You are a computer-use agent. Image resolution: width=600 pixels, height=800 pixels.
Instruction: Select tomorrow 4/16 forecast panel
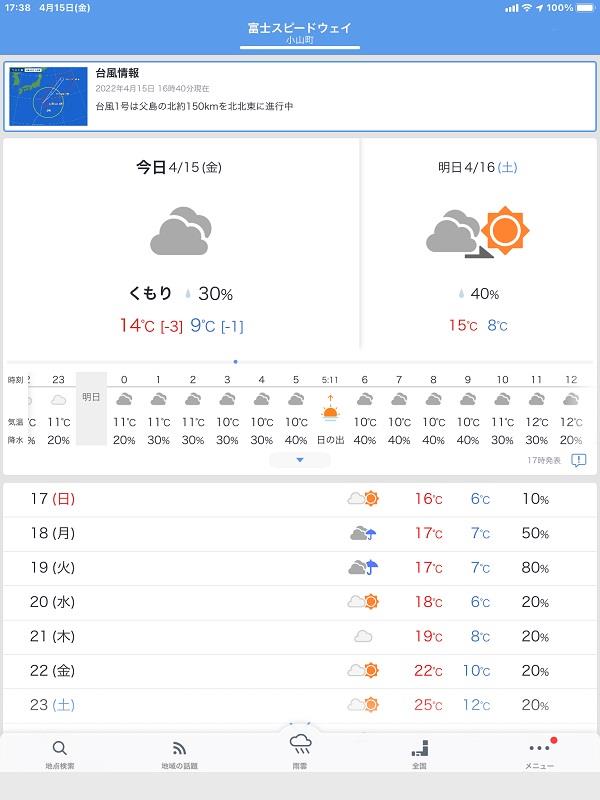478,244
